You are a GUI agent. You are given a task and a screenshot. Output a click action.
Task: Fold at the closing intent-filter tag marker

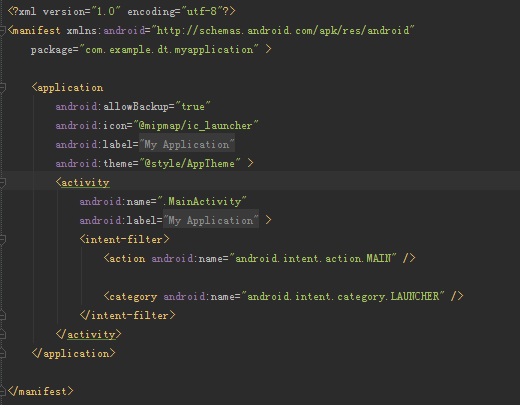2,315
